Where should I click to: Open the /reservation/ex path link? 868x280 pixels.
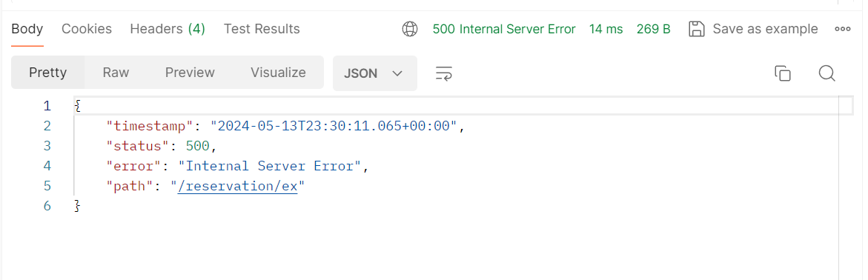tap(237, 186)
